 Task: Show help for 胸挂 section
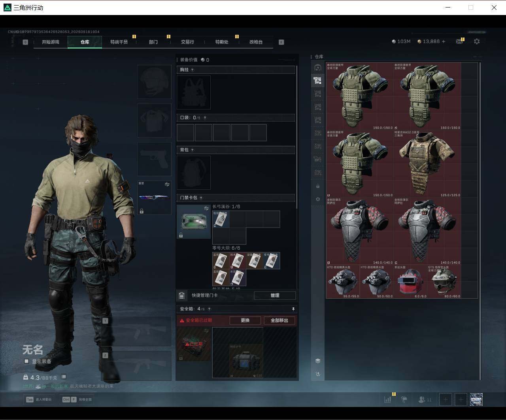(193, 70)
